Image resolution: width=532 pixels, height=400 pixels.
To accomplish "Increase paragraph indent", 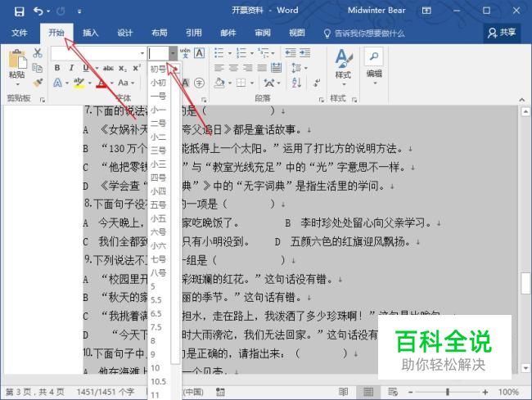I will pos(305,53).
